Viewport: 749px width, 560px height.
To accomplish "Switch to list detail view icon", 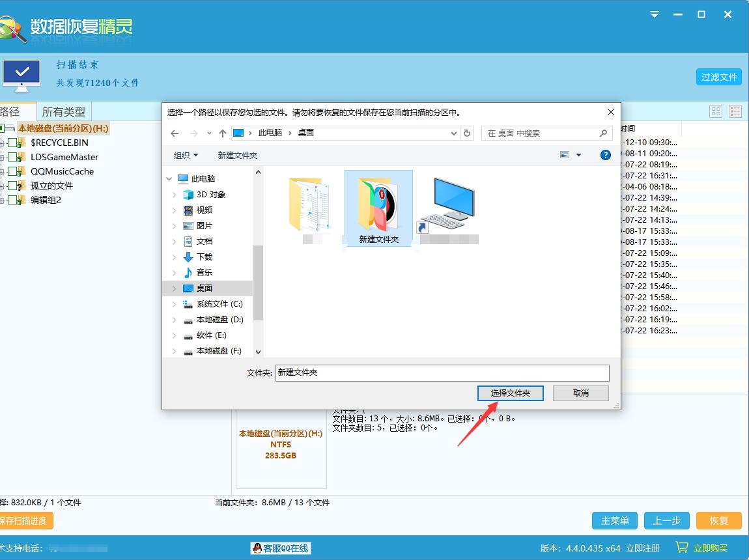I will pyautogui.click(x=735, y=111).
